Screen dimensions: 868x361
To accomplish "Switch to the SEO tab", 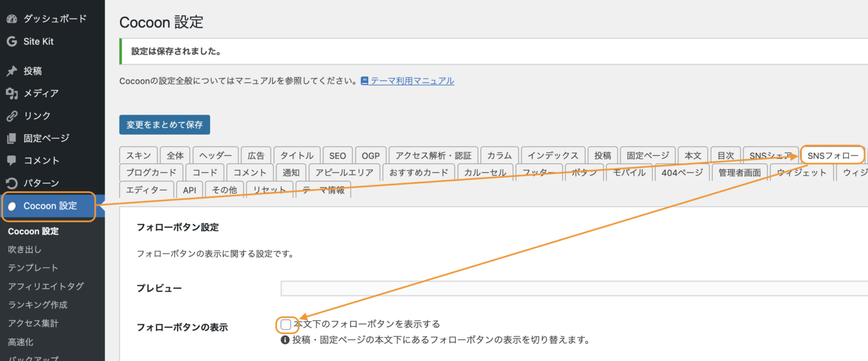I will (x=337, y=154).
